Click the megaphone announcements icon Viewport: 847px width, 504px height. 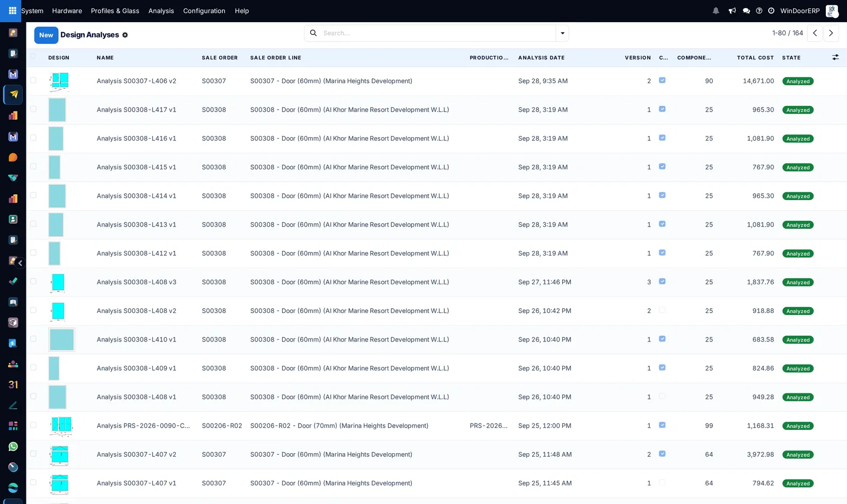point(732,11)
